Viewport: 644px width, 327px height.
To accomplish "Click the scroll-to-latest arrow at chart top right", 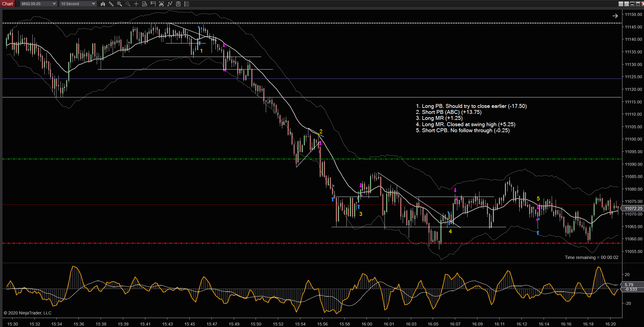I will click(x=615, y=16).
